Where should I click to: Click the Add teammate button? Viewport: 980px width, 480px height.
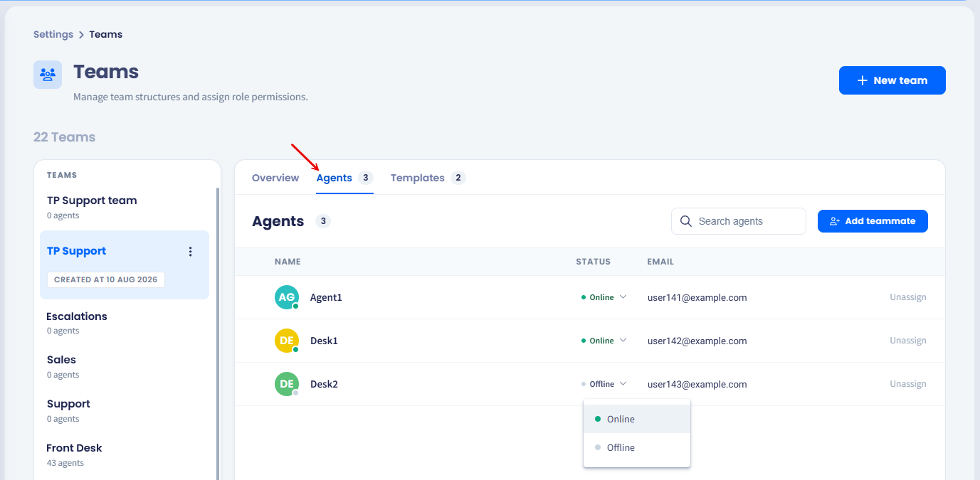click(x=873, y=221)
